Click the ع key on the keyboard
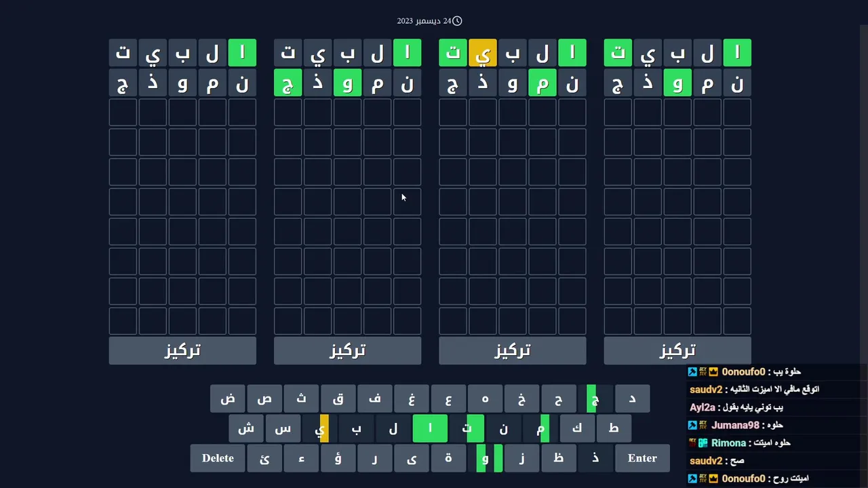Screen dimensions: 868x488 pos(448,399)
